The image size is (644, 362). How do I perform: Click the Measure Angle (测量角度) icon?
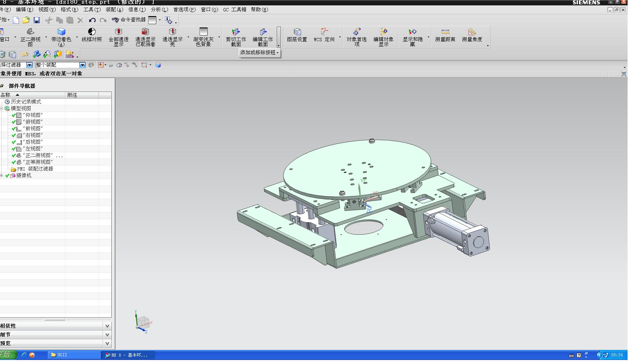[x=472, y=32]
